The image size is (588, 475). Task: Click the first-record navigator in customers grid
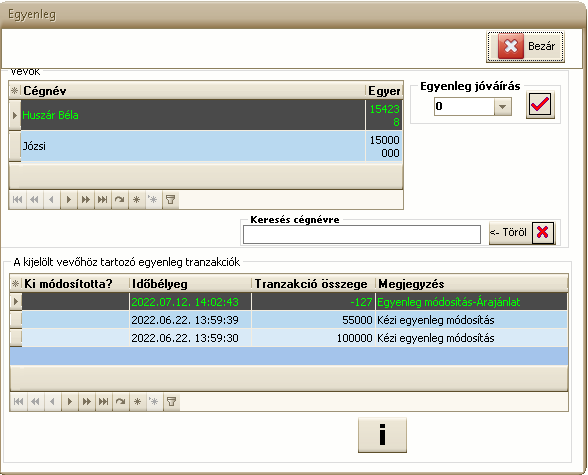click(17, 199)
